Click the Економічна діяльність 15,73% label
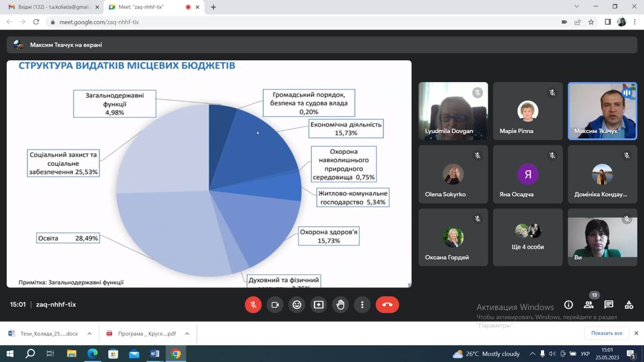 [346, 129]
